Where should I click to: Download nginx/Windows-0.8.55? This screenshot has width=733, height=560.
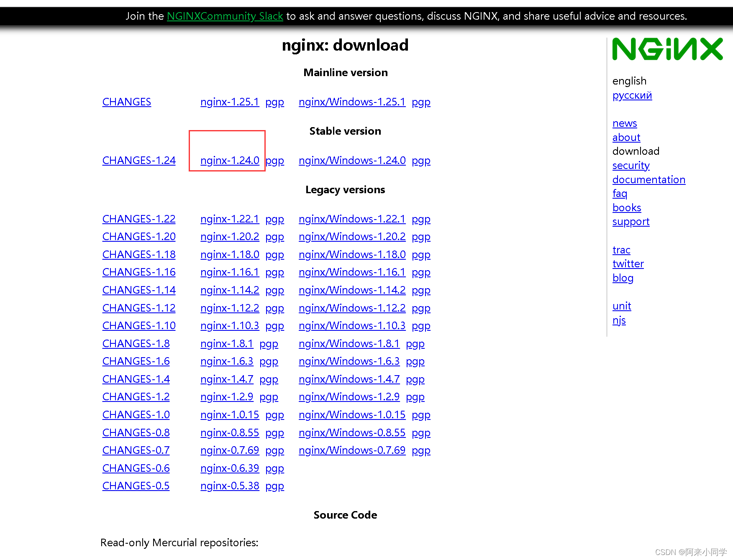(x=352, y=433)
